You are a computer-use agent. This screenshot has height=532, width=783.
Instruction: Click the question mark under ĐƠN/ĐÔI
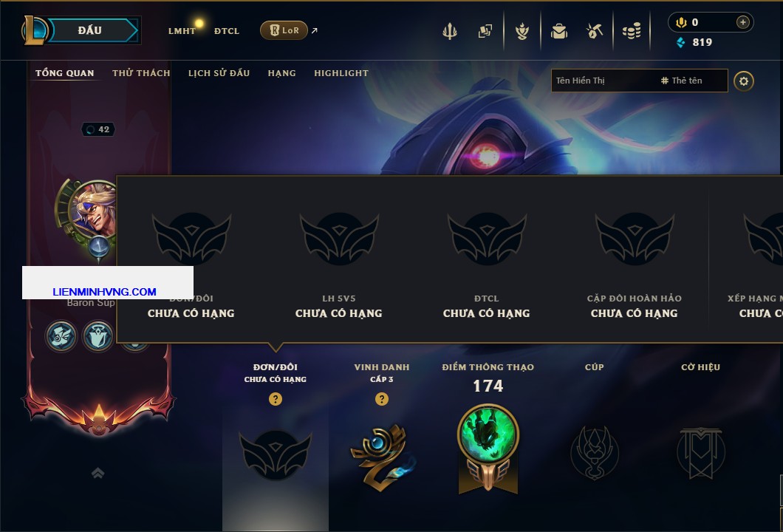(x=275, y=398)
